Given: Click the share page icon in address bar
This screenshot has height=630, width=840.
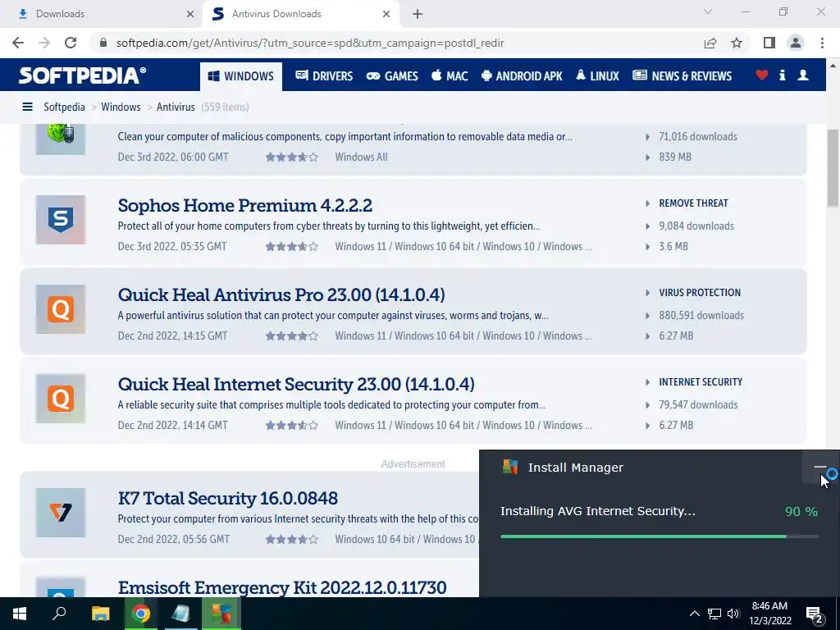Looking at the screenshot, I should click(x=710, y=43).
